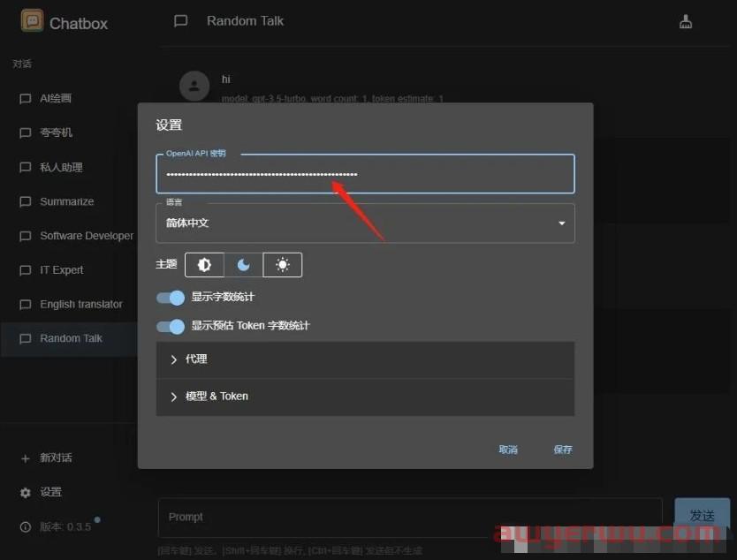Click 取消 to cancel settings
Viewport: 737px width, 560px height.
(x=508, y=450)
